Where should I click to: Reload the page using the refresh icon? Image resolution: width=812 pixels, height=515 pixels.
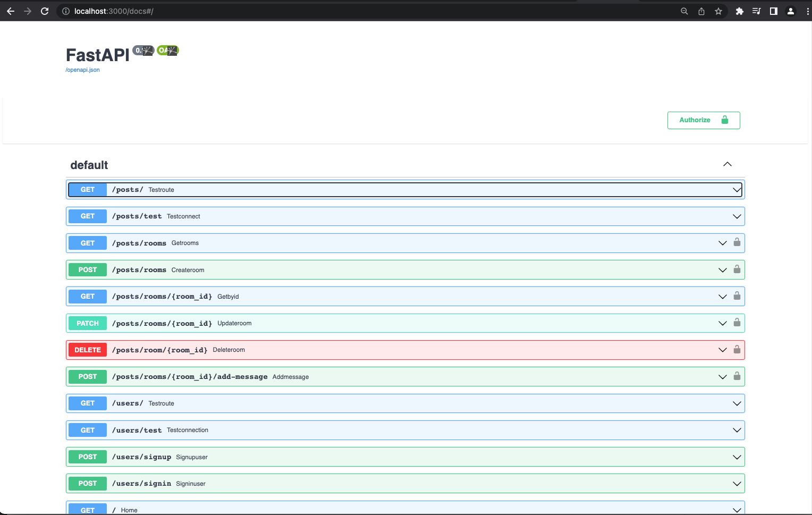(45, 11)
